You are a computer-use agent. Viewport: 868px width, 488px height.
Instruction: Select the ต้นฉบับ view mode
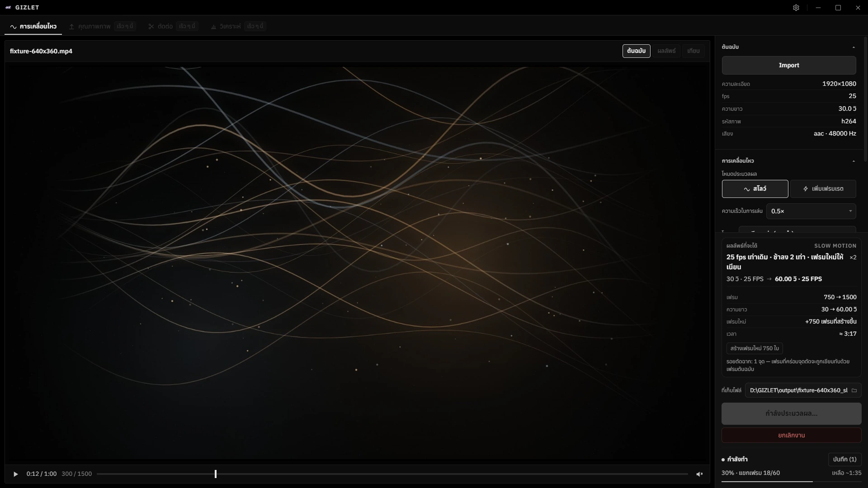tap(636, 51)
